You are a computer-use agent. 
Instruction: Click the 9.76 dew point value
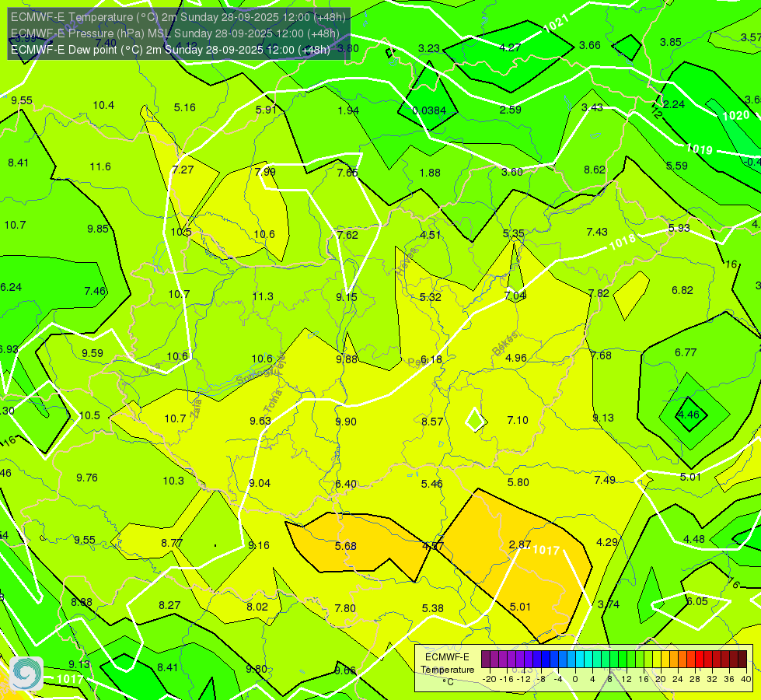click(x=87, y=478)
